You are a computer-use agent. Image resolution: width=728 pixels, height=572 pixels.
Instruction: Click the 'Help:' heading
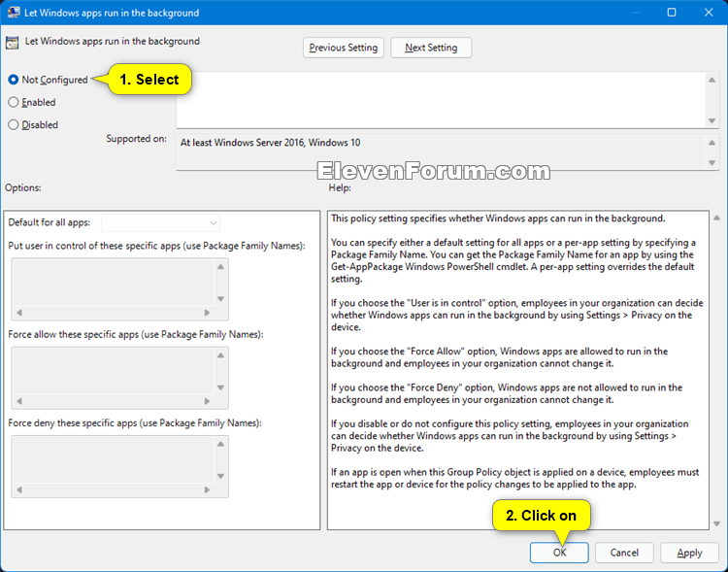[340, 187]
